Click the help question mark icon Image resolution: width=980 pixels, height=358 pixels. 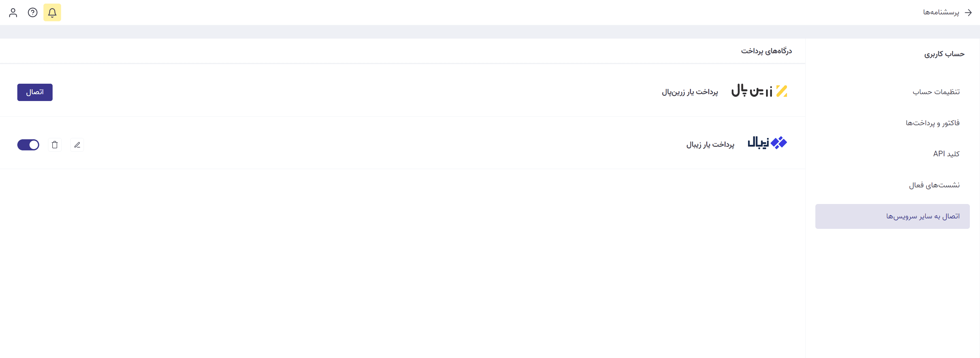pyautogui.click(x=33, y=12)
